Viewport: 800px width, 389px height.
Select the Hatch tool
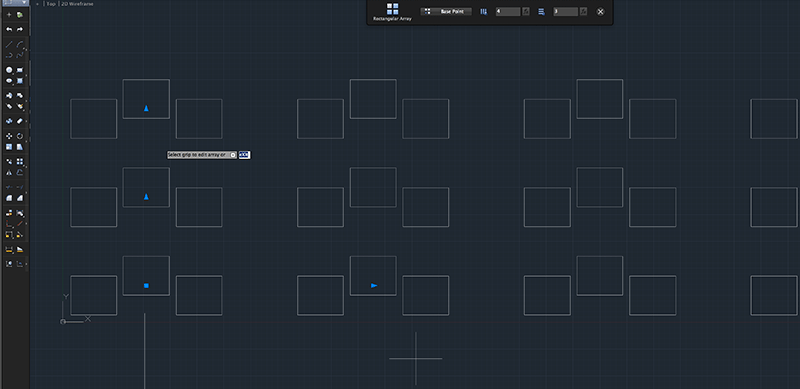tap(19, 81)
